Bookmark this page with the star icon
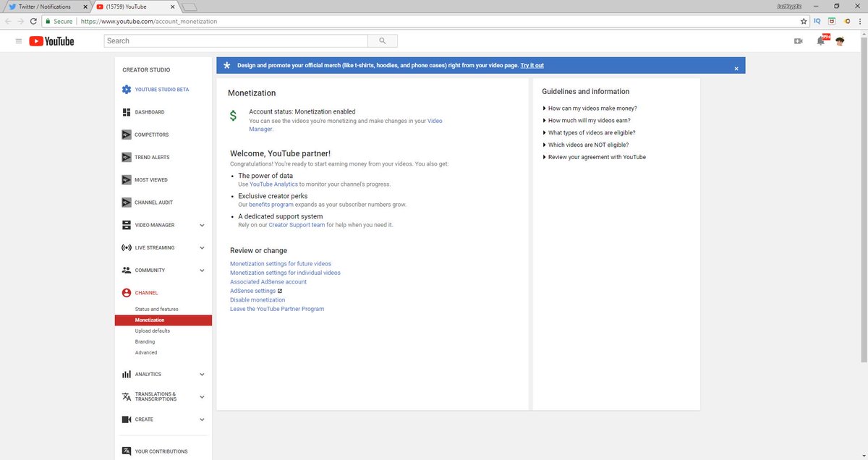Image resolution: width=868 pixels, height=460 pixels. [803, 21]
